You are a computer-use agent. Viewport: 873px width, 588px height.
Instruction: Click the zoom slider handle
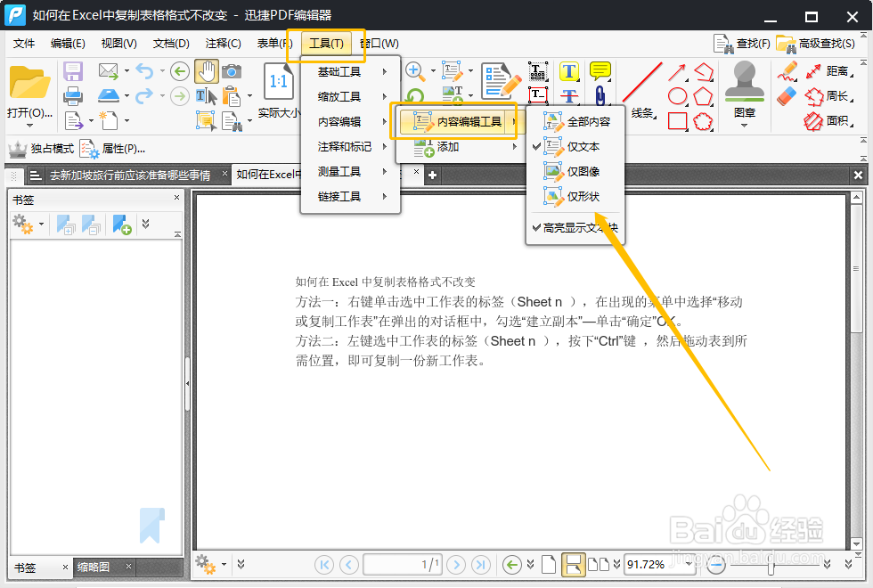771,568
